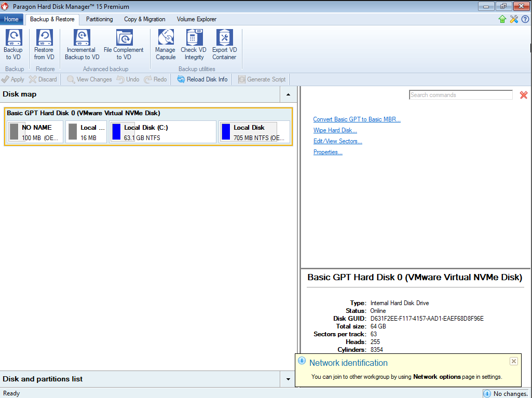Minimize the Paragon window
The width and height of the screenshot is (532, 398).
(486, 6)
